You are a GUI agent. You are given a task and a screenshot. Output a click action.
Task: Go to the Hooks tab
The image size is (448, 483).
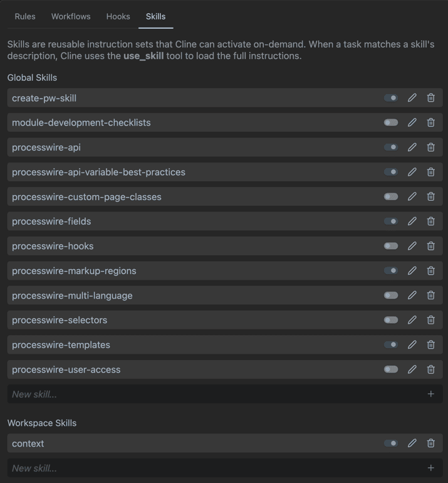118,16
